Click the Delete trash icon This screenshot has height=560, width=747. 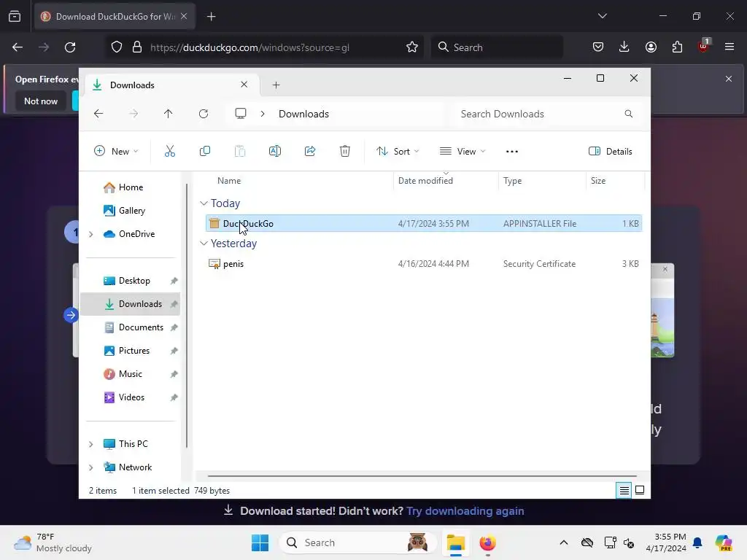(x=345, y=152)
